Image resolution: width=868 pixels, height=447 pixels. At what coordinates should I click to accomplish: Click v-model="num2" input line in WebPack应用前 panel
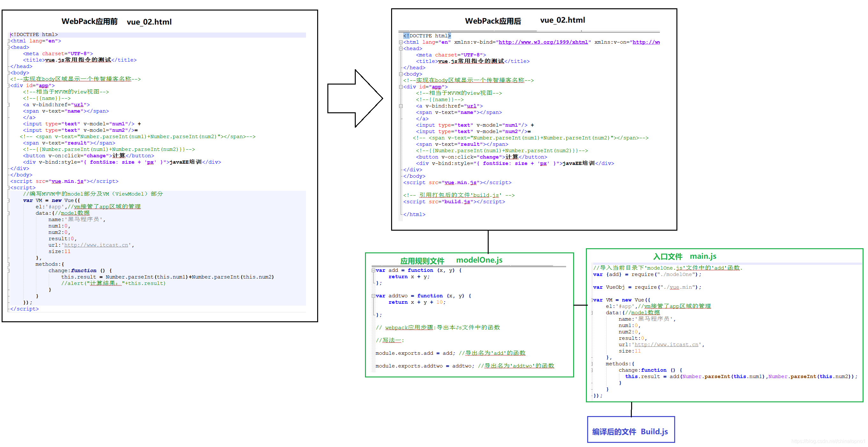point(80,130)
